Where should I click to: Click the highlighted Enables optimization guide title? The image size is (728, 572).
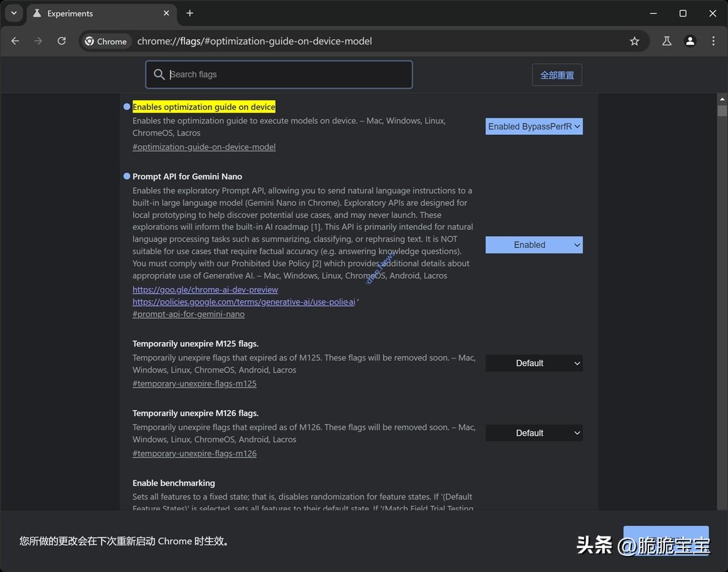pyautogui.click(x=204, y=107)
